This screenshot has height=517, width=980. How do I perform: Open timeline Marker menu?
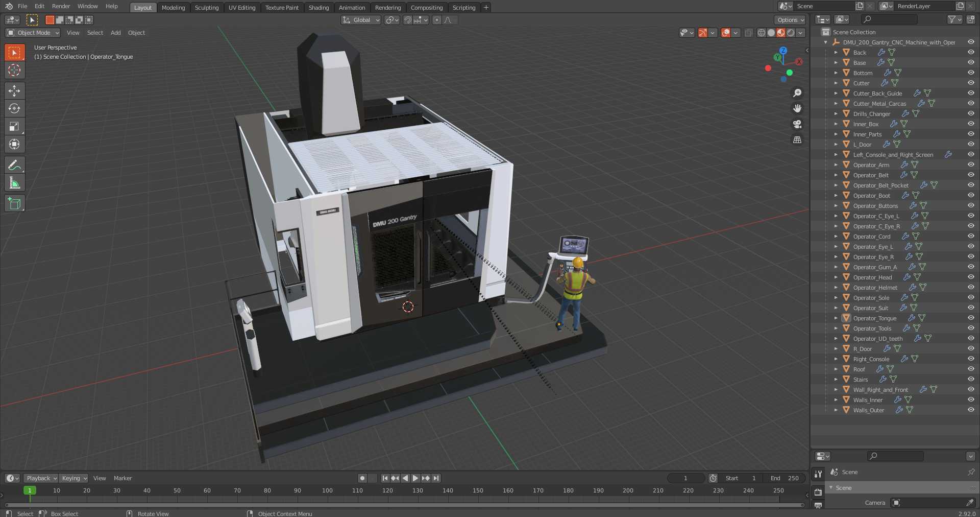[x=122, y=478]
